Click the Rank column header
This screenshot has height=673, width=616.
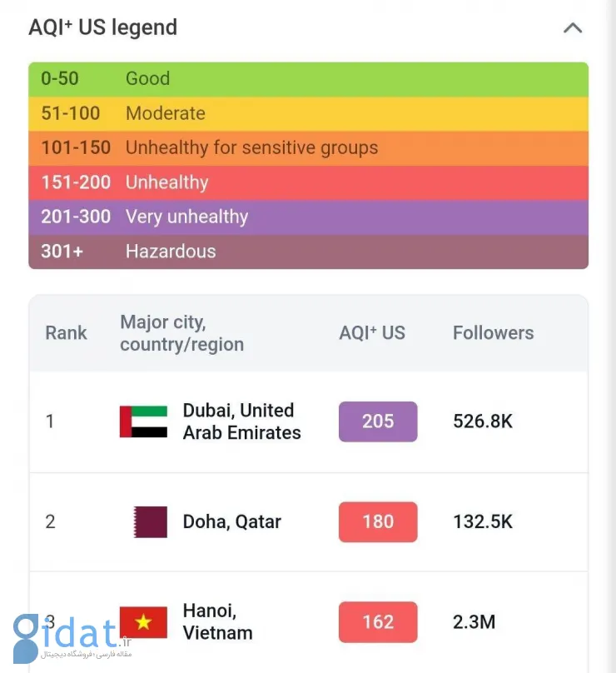point(66,333)
